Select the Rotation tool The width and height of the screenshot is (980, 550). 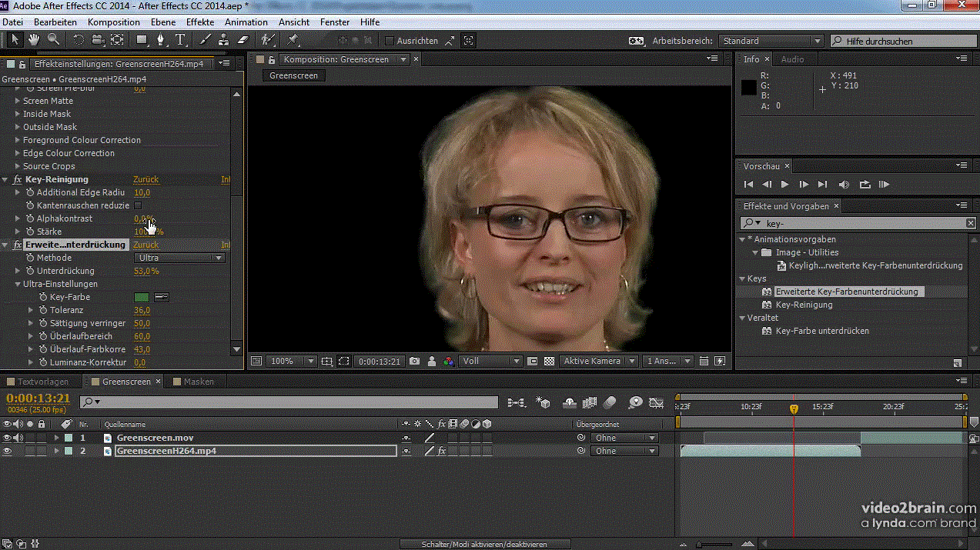tap(79, 40)
